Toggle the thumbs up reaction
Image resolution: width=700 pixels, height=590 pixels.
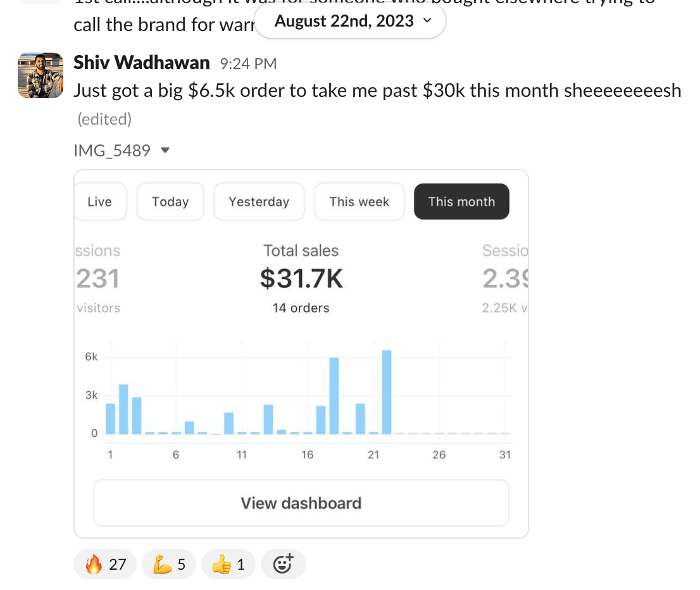[x=228, y=564]
